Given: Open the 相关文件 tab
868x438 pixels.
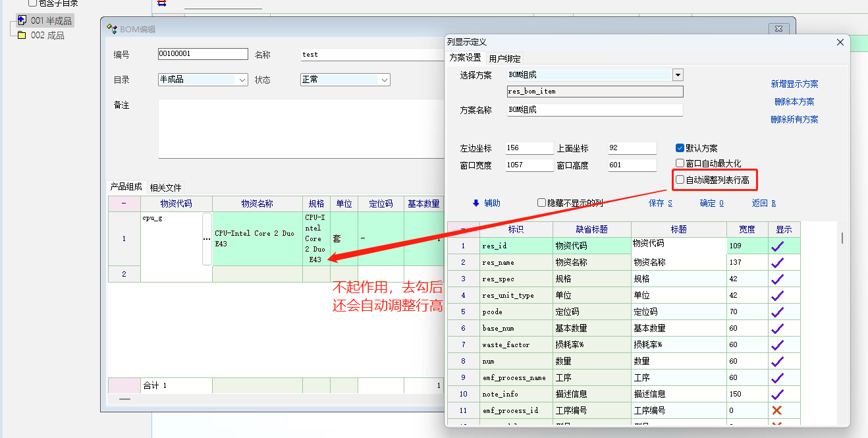Looking at the screenshot, I should [x=165, y=188].
